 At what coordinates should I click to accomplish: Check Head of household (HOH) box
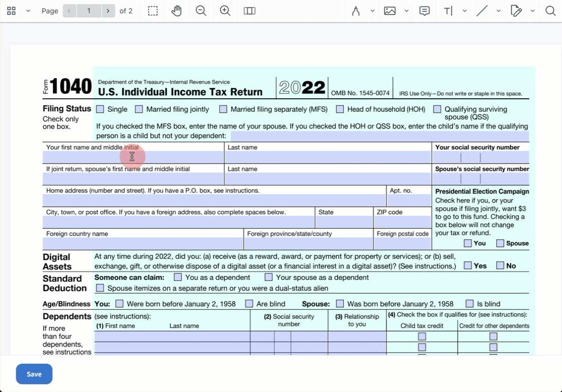(340, 109)
